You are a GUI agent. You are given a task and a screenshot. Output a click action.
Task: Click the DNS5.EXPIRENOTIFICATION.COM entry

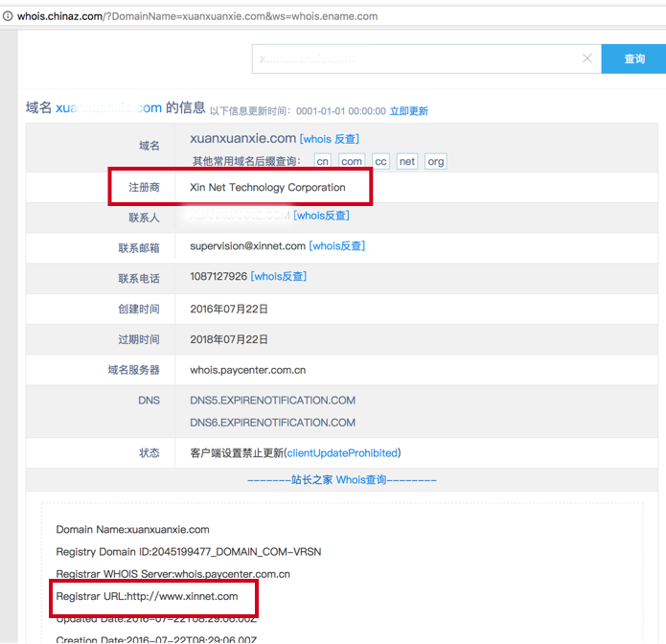click(272, 401)
